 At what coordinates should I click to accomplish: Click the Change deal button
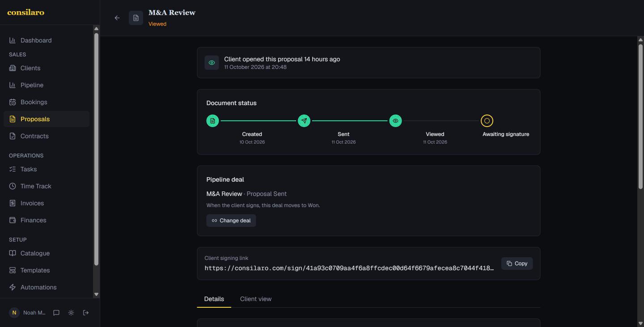[x=231, y=221]
